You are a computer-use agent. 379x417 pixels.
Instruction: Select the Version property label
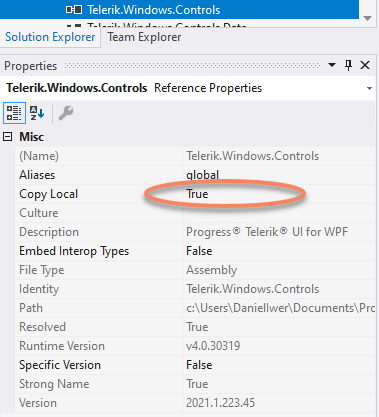pyautogui.click(x=38, y=403)
